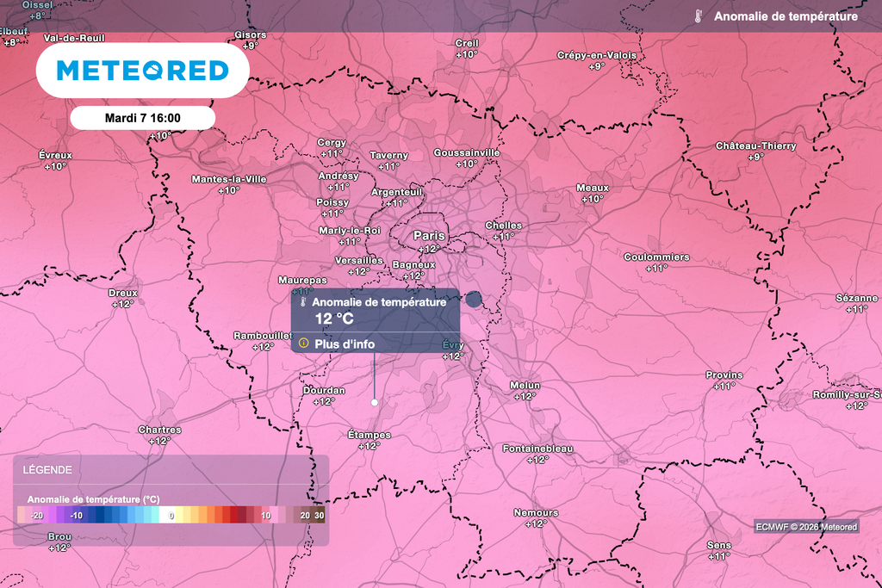Screen dimensions: 882x588
Task: Select the Bagneux label
Action: (x=413, y=265)
